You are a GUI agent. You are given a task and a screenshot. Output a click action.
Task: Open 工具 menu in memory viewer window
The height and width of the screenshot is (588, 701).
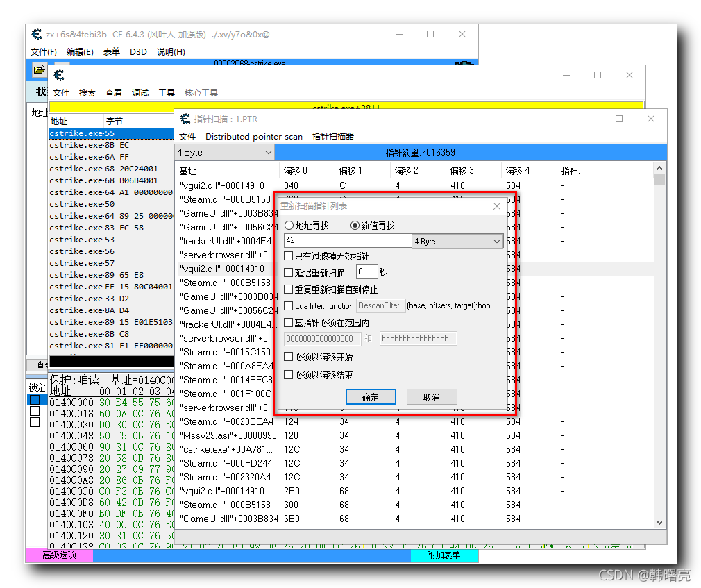167,92
